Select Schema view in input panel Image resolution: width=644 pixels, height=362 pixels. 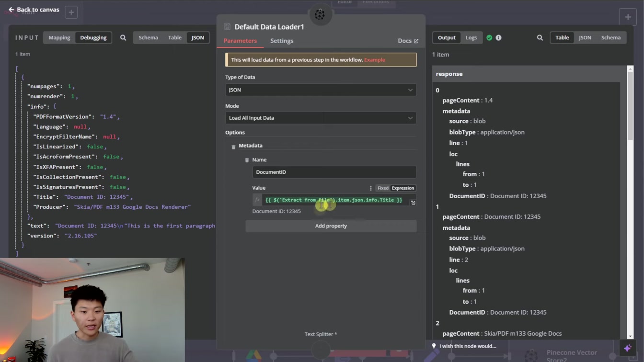[x=148, y=37]
